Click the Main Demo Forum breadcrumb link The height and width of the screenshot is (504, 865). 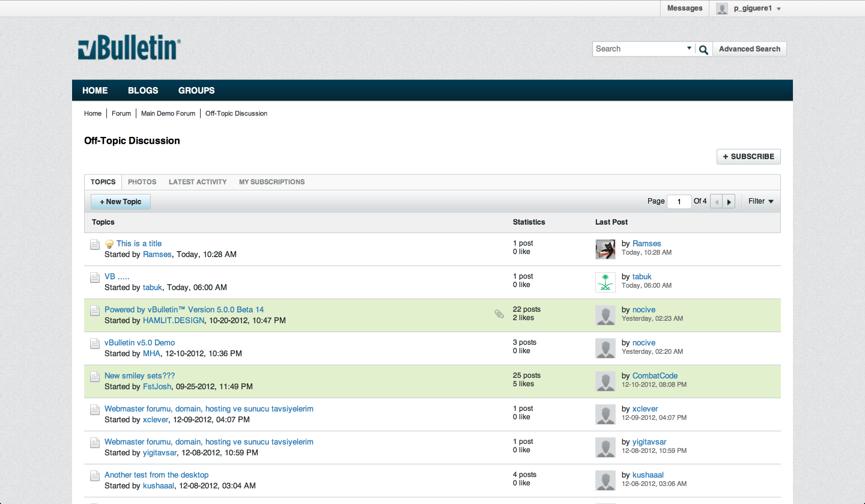coord(168,114)
